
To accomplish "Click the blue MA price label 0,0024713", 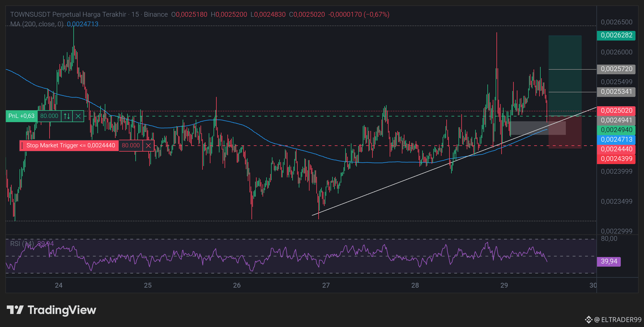I will click(616, 140).
